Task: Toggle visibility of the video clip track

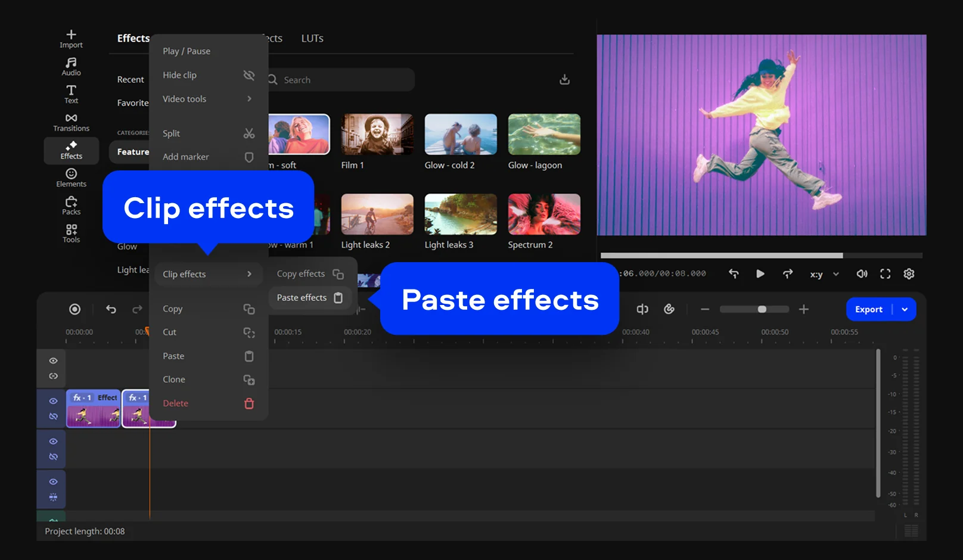Action: (x=53, y=401)
